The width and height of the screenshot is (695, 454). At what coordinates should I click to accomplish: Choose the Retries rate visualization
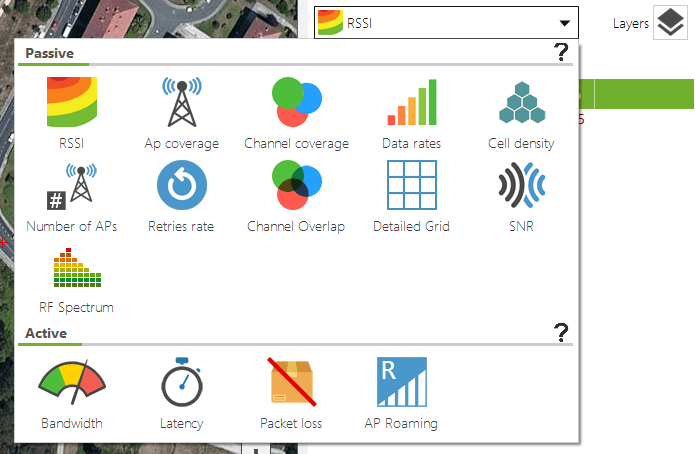coord(181,197)
